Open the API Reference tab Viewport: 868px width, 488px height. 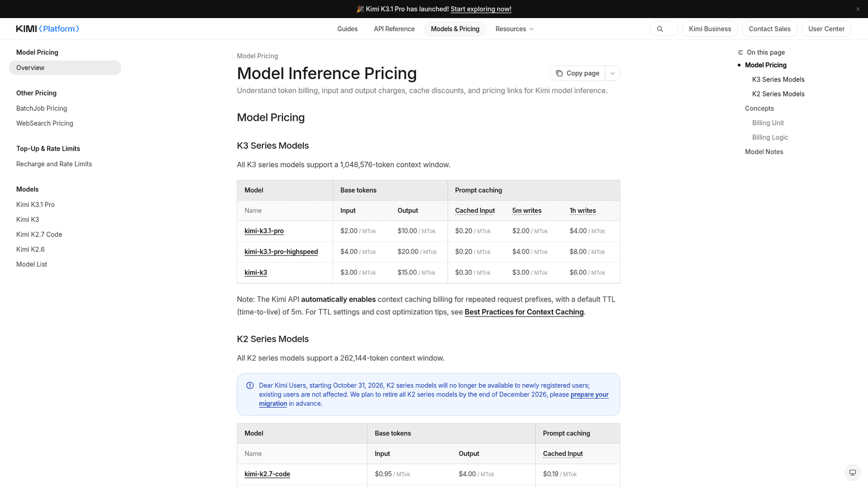394,29
